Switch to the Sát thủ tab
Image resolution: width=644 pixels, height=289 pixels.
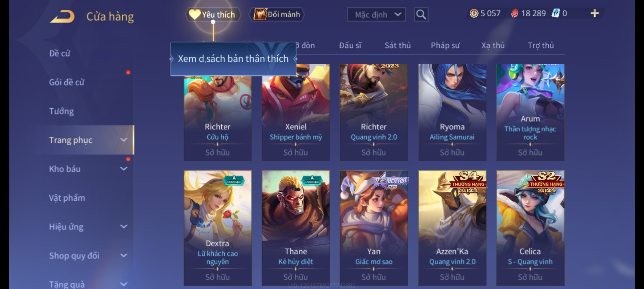pos(397,45)
